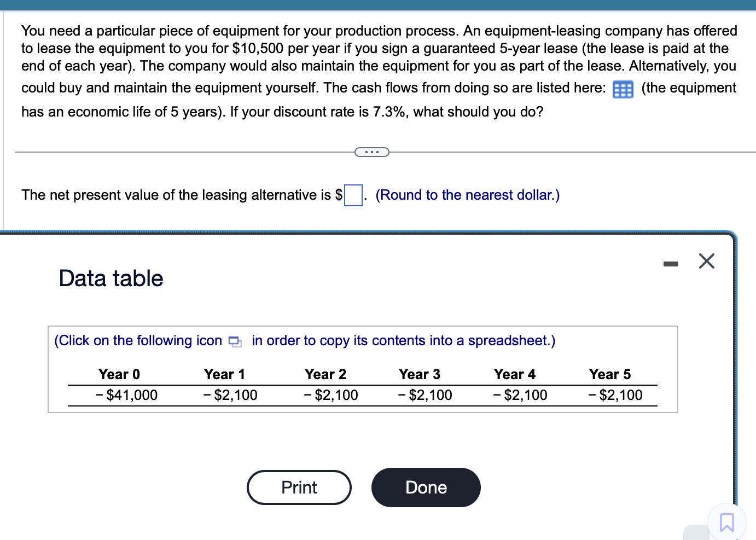Image resolution: width=756 pixels, height=540 pixels.
Task: Expand the ellipsis control on the divider line
Action: pyautogui.click(x=372, y=152)
